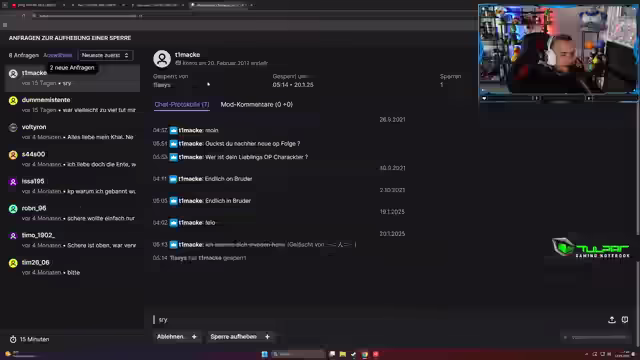Click the taskbar clock and date
The height and width of the screenshot is (360, 640).
tap(622, 354)
